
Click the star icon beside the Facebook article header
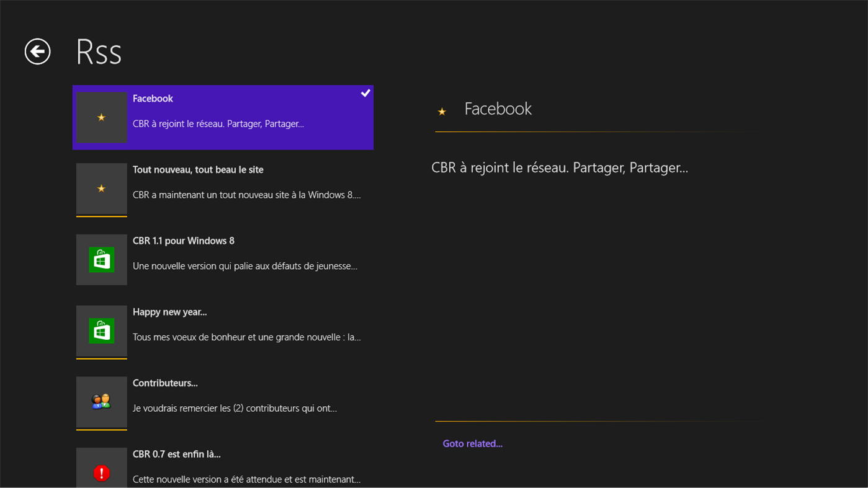click(442, 112)
